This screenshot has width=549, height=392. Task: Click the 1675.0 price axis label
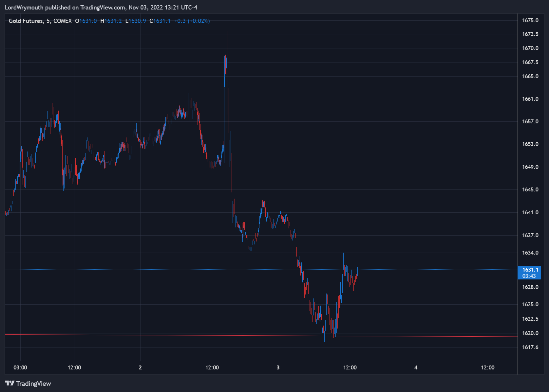[530, 20]
